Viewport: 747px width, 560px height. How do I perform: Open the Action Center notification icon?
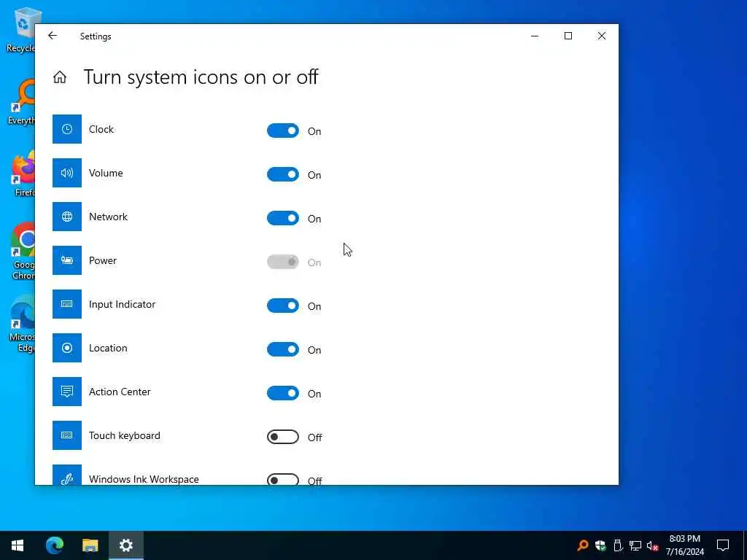click(723, 545)
